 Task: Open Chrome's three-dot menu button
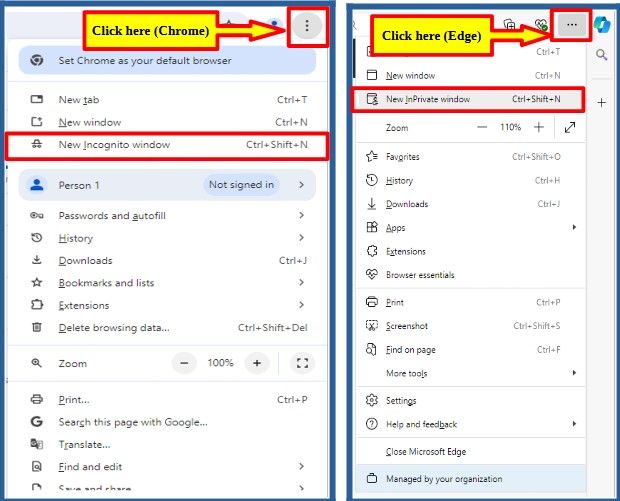tap(307, 26)
